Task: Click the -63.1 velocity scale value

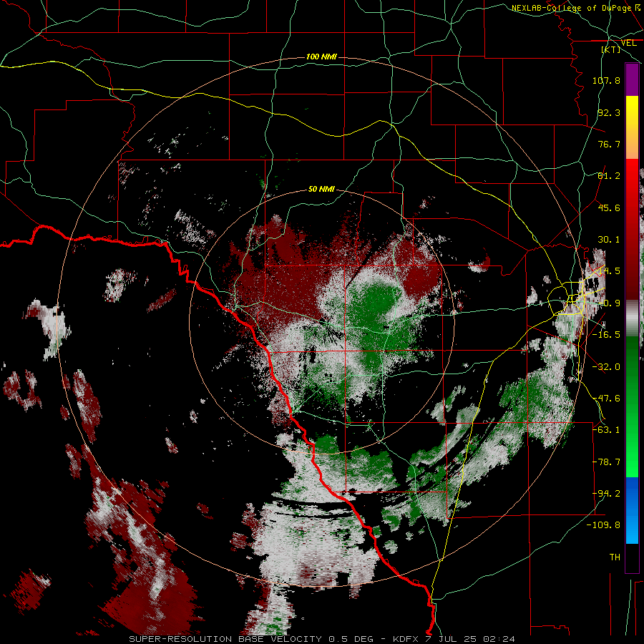Action: pyautogui.click(x=606, y=430)
